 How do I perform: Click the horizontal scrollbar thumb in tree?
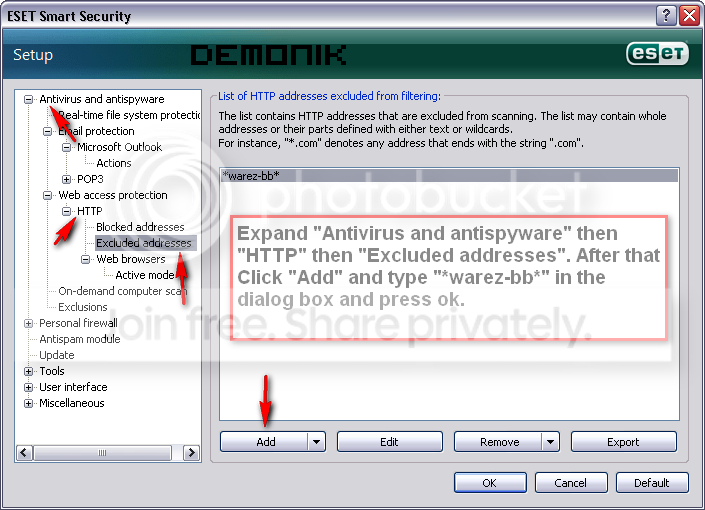click(103, 453)
